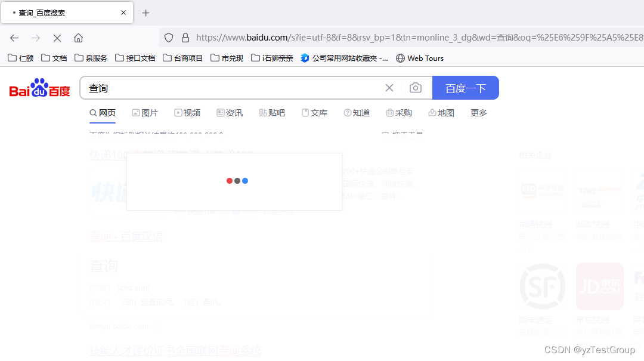This screenshot has height=361, width=644.
Task: Open the 申通快递 related company link
Action: [x=535, y=224]
